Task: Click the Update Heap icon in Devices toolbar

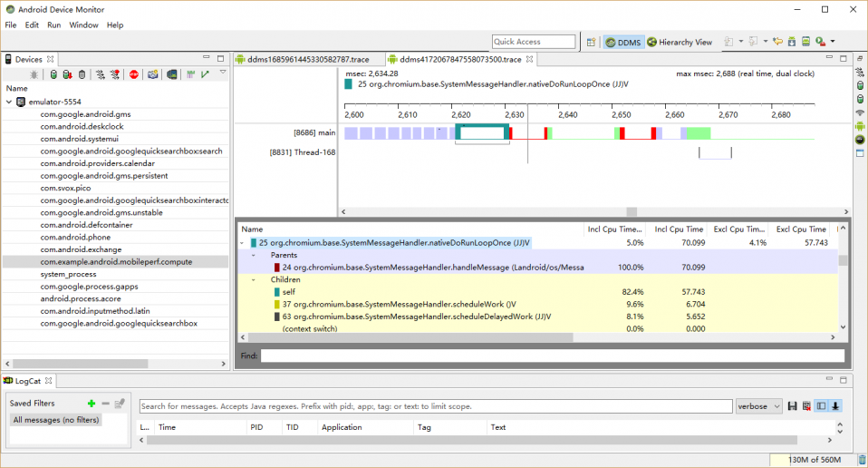Action: click(53, 74)
